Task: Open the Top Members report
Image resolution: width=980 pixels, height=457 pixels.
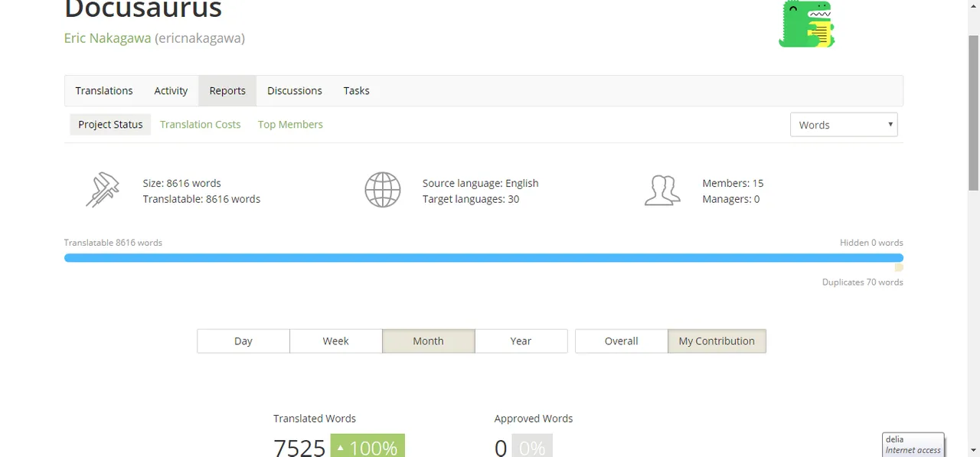Action: point(290,124)
